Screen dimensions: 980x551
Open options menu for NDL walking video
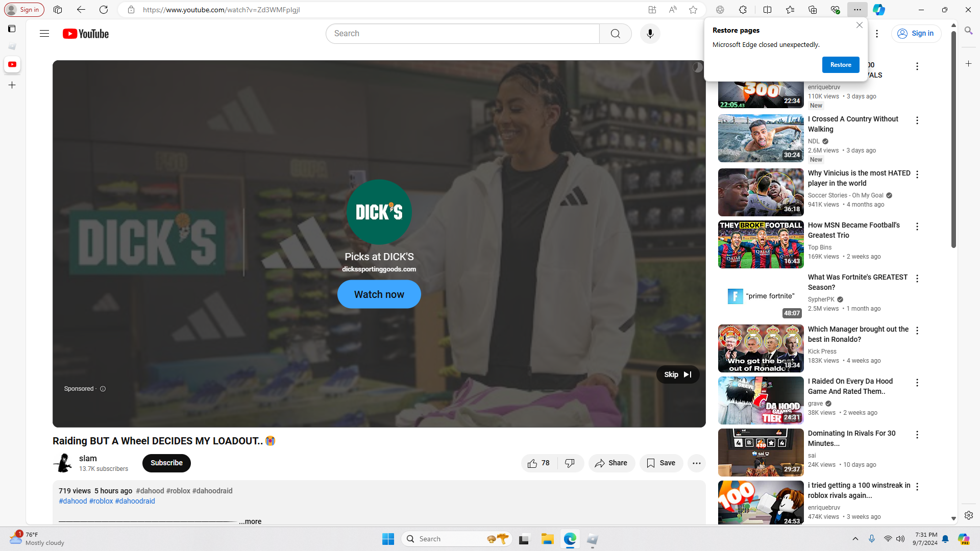(x=917, y=121)
